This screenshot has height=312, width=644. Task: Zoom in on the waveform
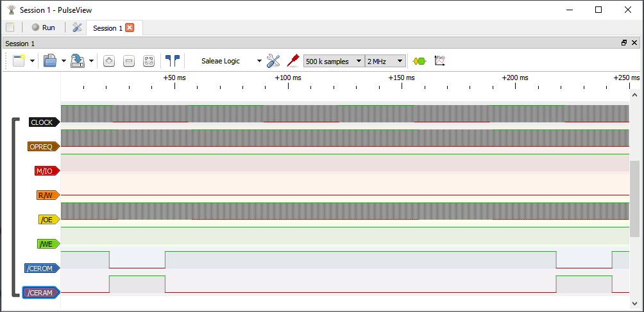click(x=108, y=62)
